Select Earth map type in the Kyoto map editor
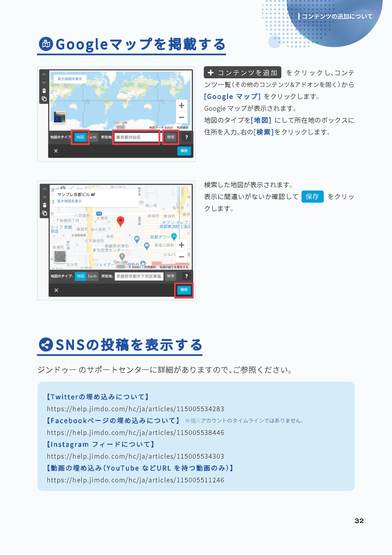This screenshot has width=392, height=555. (92, 276)
